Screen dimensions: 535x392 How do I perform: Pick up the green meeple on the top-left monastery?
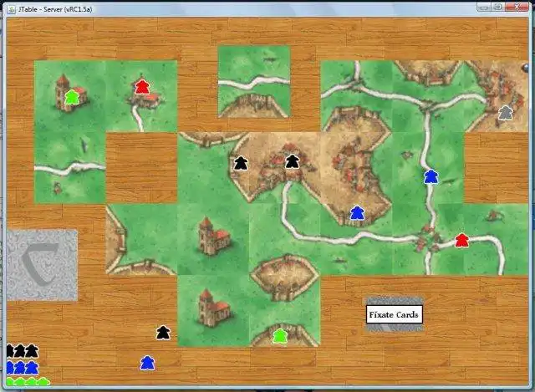click(x=72, y=97)
